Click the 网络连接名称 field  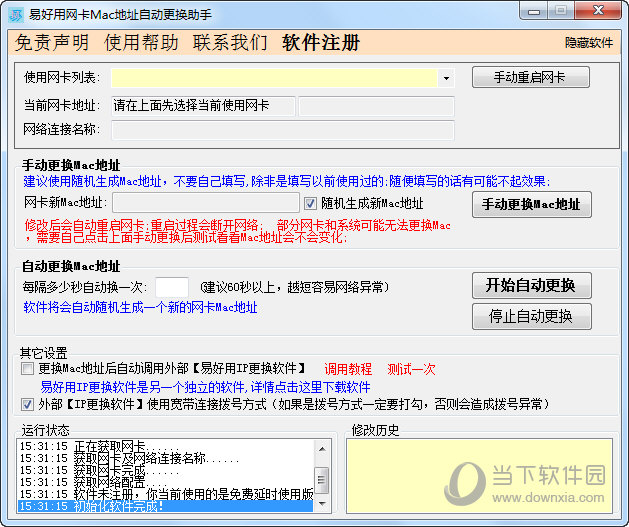(283, 130)
